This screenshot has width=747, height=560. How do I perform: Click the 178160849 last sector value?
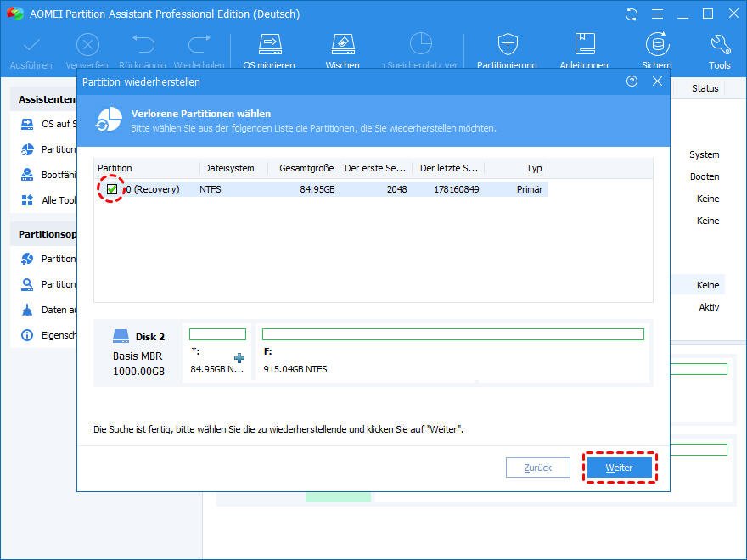(457, 189)
